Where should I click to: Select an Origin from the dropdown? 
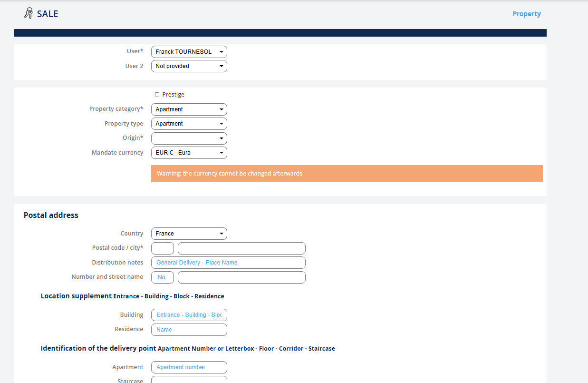pyautogui.click(x=189, y=138)
